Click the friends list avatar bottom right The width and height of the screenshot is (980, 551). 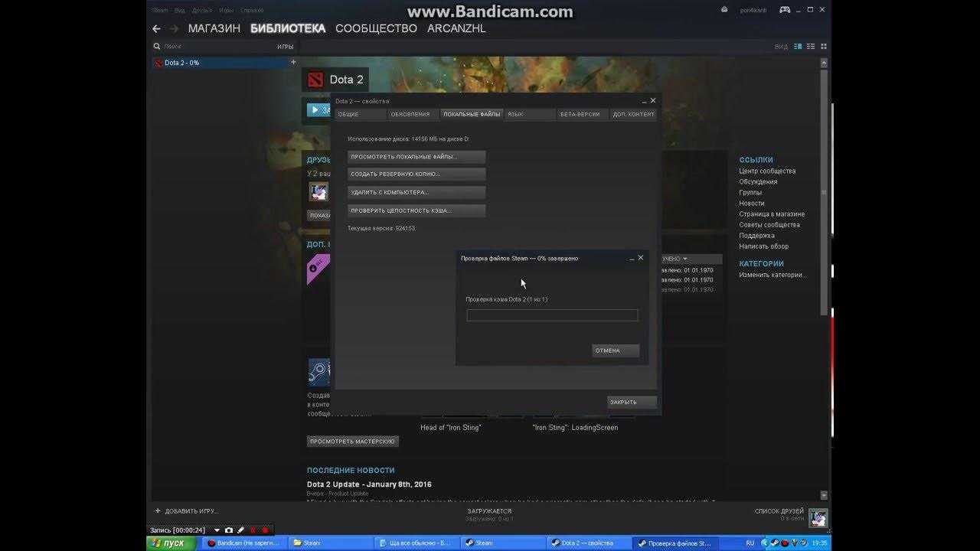pyautogui.click(x=818, y=518)
